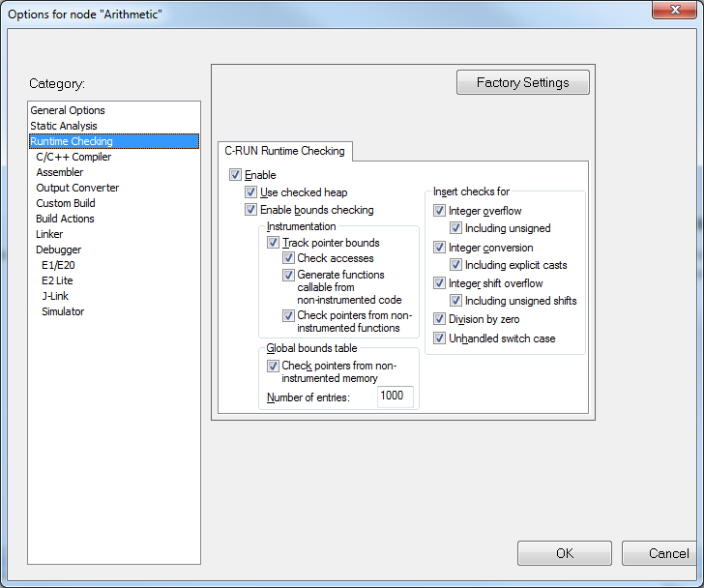Toggle Use checked heap option
704x588 pixels.
click(251, 192)
